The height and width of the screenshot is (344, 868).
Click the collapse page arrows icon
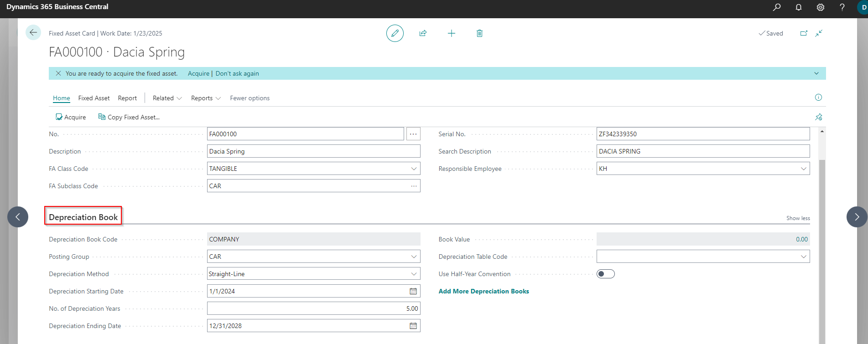point(819,33)
